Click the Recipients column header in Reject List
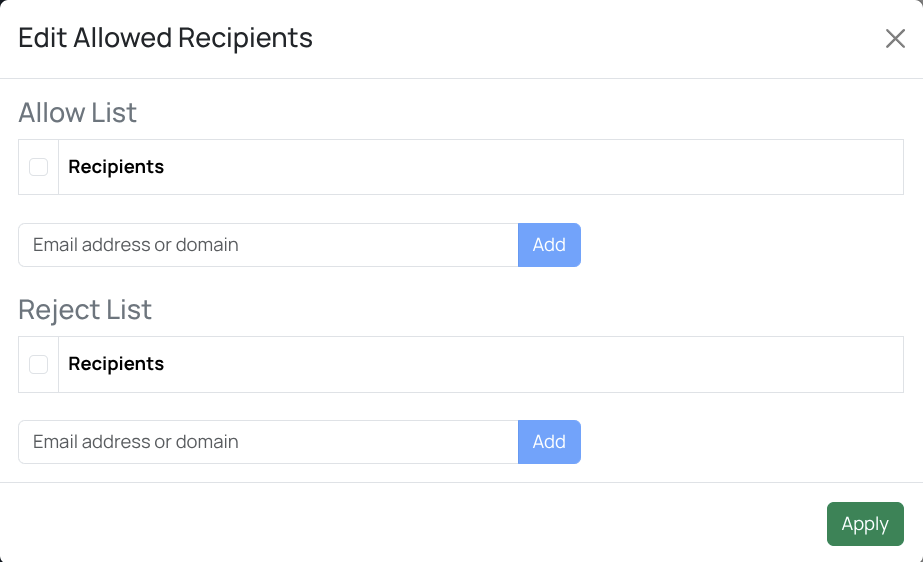Image resolution: width=923 pixels, height=562 pixels. tap(116, 364)
